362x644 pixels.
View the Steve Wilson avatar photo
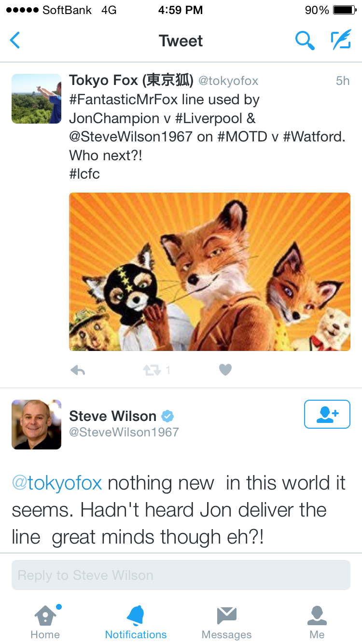(36, 424)
